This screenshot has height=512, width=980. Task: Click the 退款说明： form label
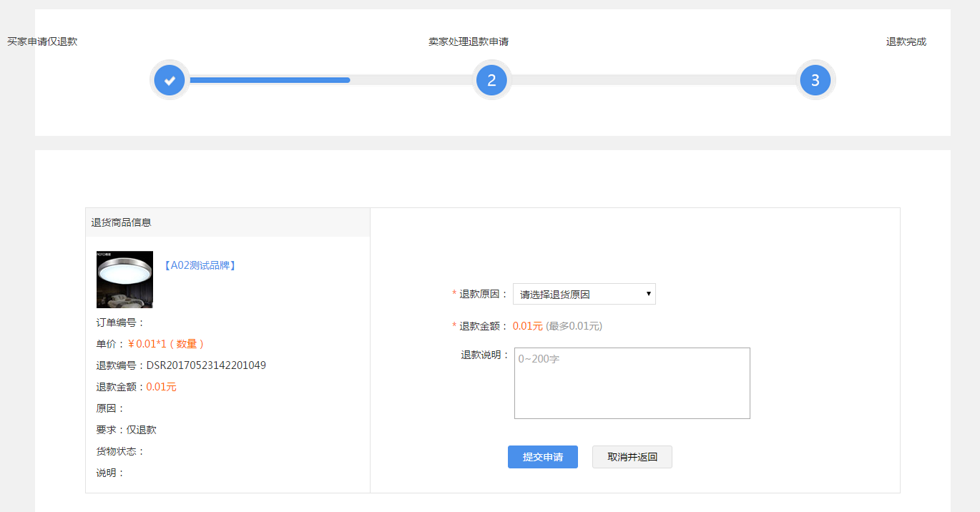click(485, 355)
